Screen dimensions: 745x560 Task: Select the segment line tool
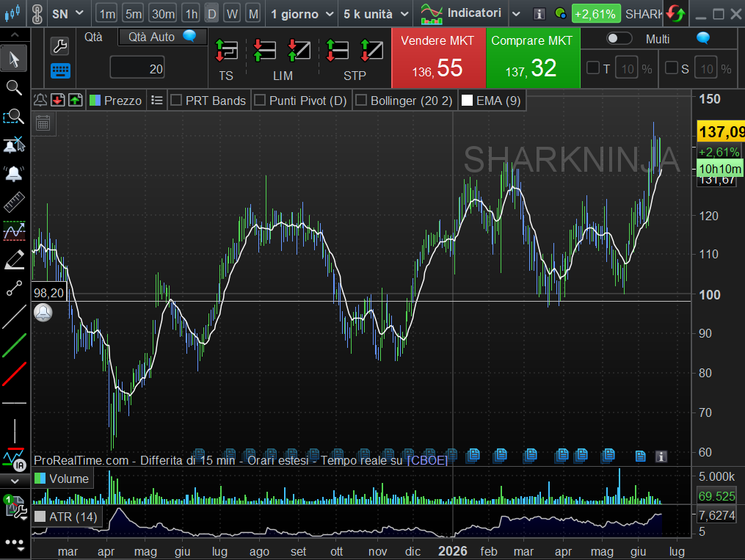tap(14, 288)
